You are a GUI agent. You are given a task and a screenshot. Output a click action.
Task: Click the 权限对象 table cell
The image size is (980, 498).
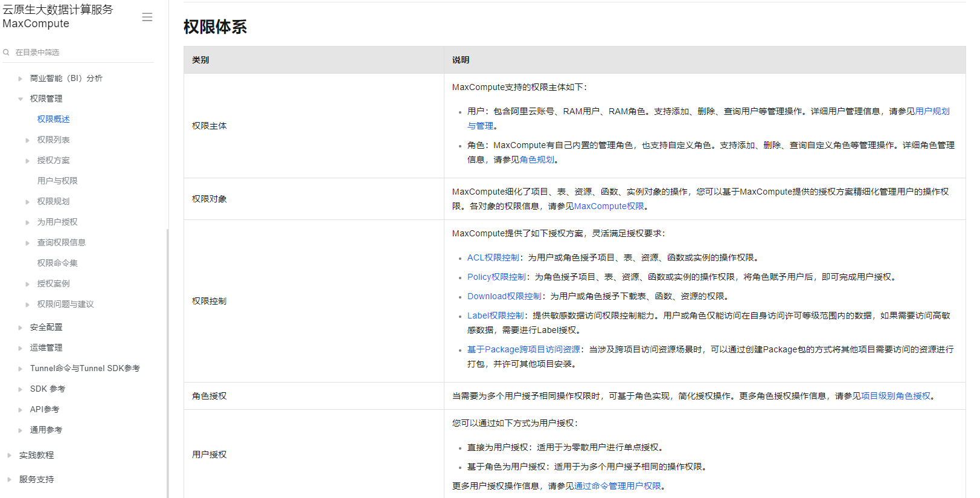(314, 199)
